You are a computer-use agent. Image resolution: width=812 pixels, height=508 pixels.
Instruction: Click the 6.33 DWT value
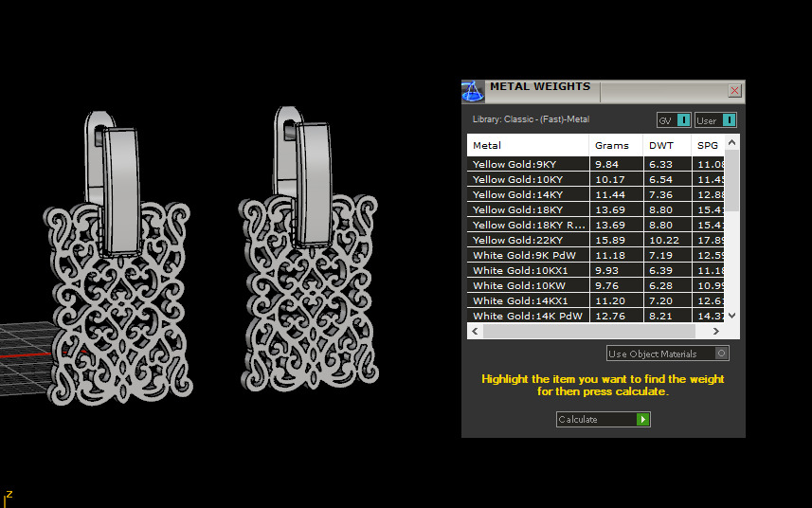660,164
